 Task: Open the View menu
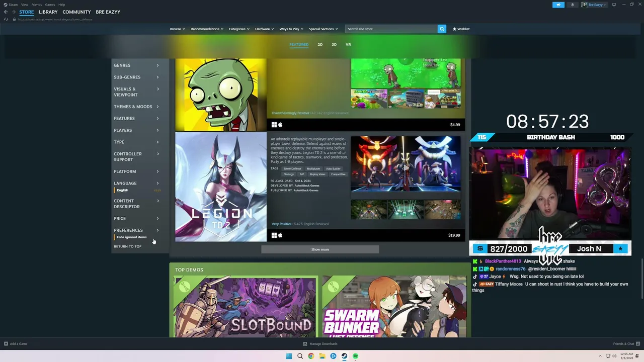coord(25,5)
